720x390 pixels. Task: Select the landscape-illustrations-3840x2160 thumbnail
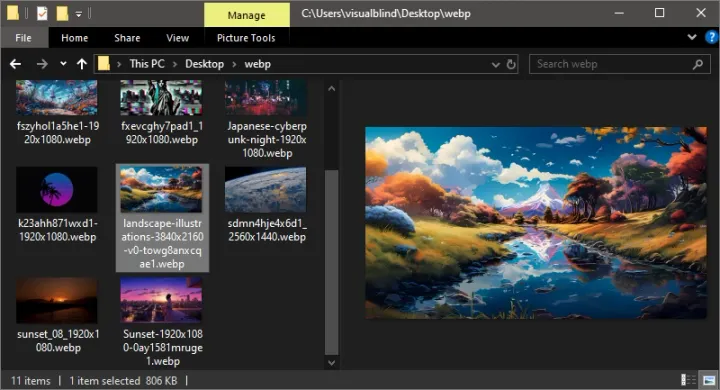click(161, 189)
